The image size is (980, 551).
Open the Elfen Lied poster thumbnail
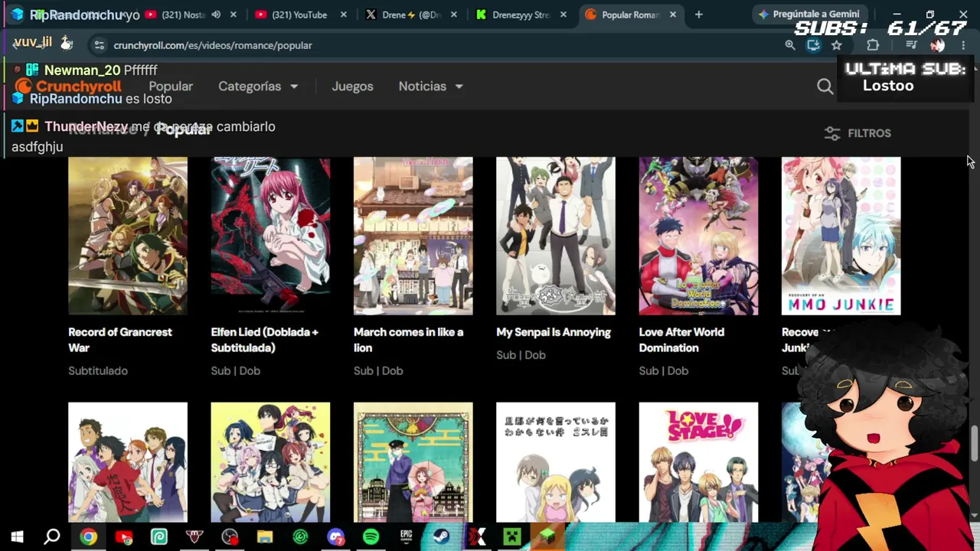point(270,236)
